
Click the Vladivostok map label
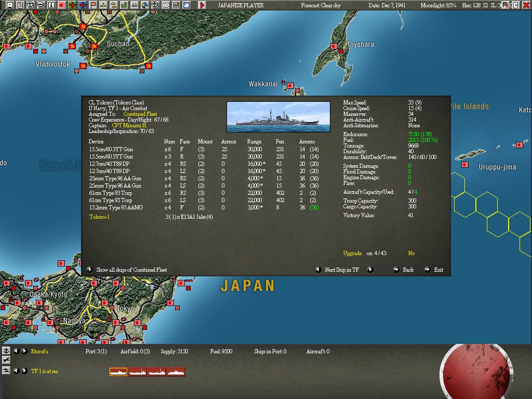[52, 64]
